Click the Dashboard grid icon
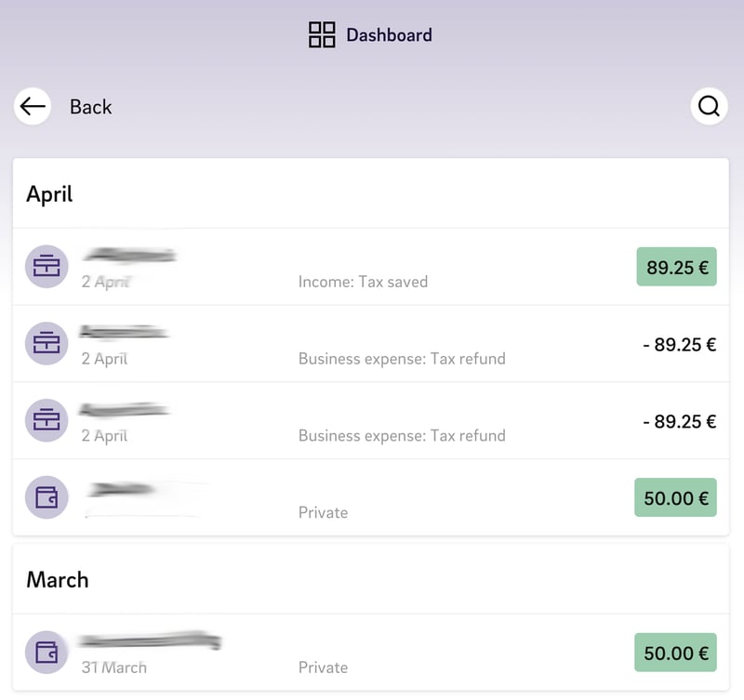744x700 pixels. click(x=322, y=35)
